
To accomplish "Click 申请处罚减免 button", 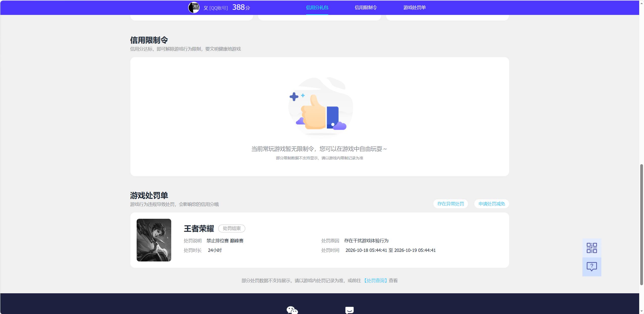I will click(x=491, y=204).
